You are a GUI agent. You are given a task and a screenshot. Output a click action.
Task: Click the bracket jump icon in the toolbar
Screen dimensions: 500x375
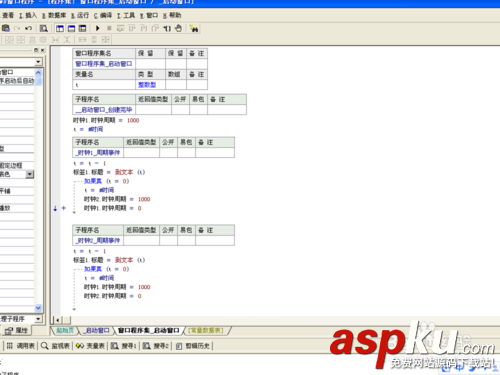167,28
